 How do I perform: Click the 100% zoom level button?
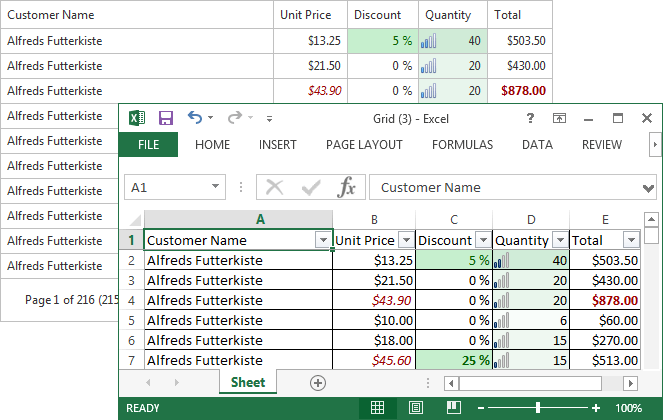click(629, 408)
